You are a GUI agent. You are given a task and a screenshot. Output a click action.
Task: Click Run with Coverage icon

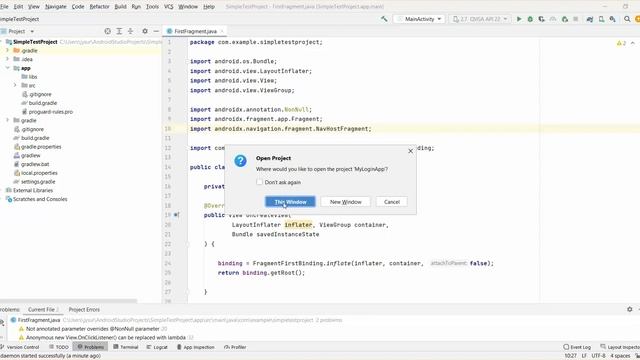click(542, 19)
